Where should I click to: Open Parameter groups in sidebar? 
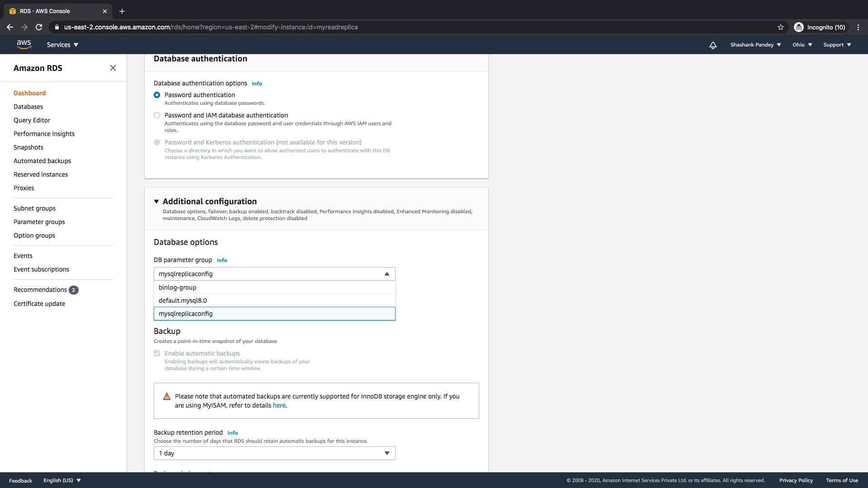[39, 222]
